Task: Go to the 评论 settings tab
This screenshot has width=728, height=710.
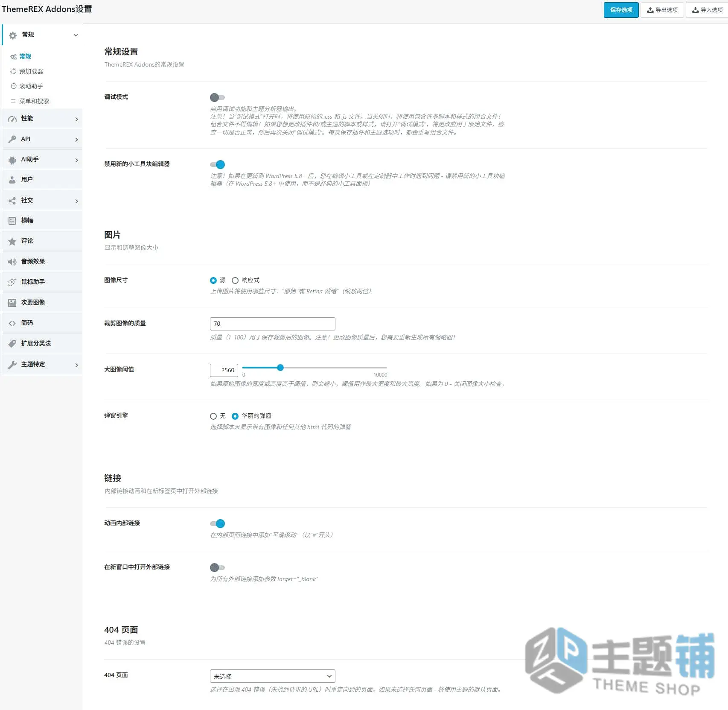Action: click(x=42, y=241)
